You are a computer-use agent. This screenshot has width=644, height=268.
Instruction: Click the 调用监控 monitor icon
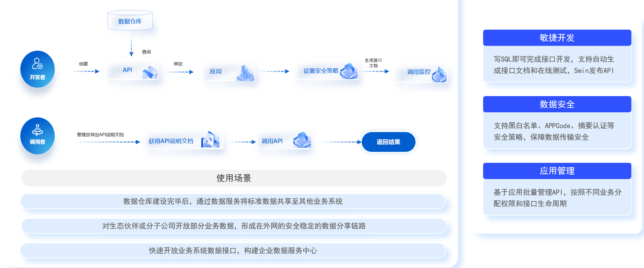pos(439,74)
